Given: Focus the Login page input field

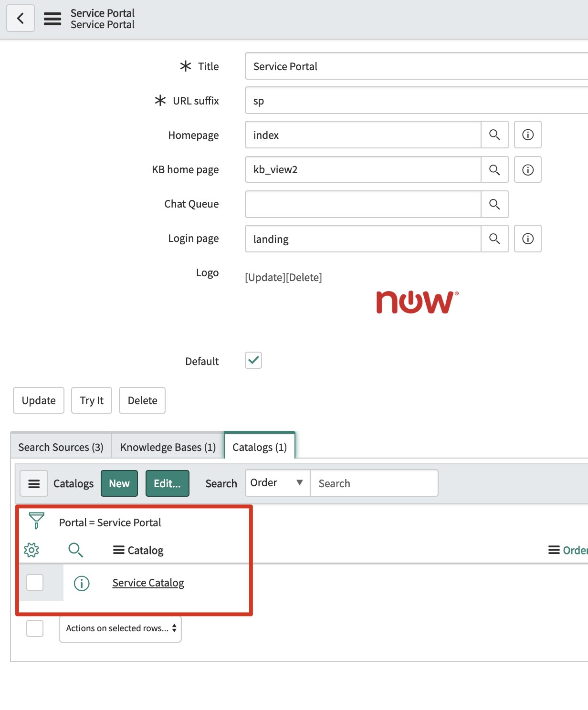Looking at the screenshot, I should point(363,239).
